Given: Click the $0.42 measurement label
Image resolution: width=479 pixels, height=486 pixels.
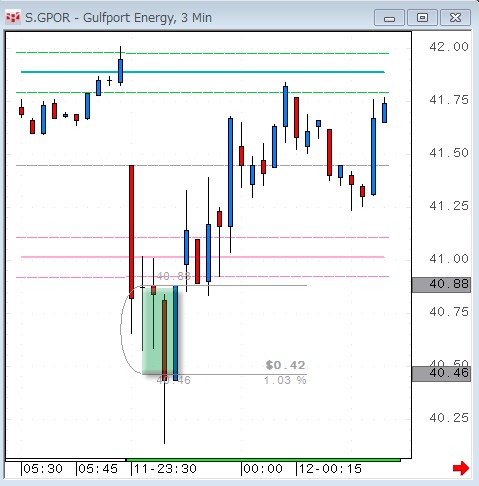Looking at the screenshot, I should 285,365.
